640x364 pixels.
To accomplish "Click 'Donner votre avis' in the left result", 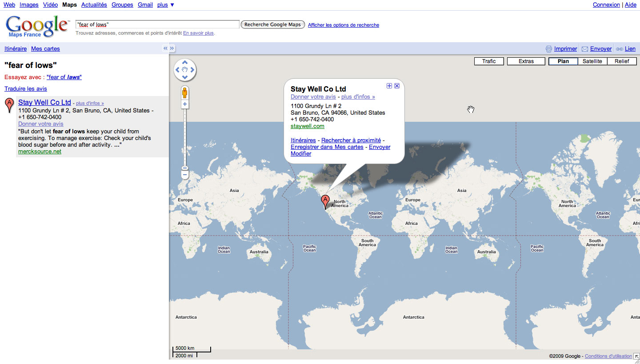I will click(41, 124).
